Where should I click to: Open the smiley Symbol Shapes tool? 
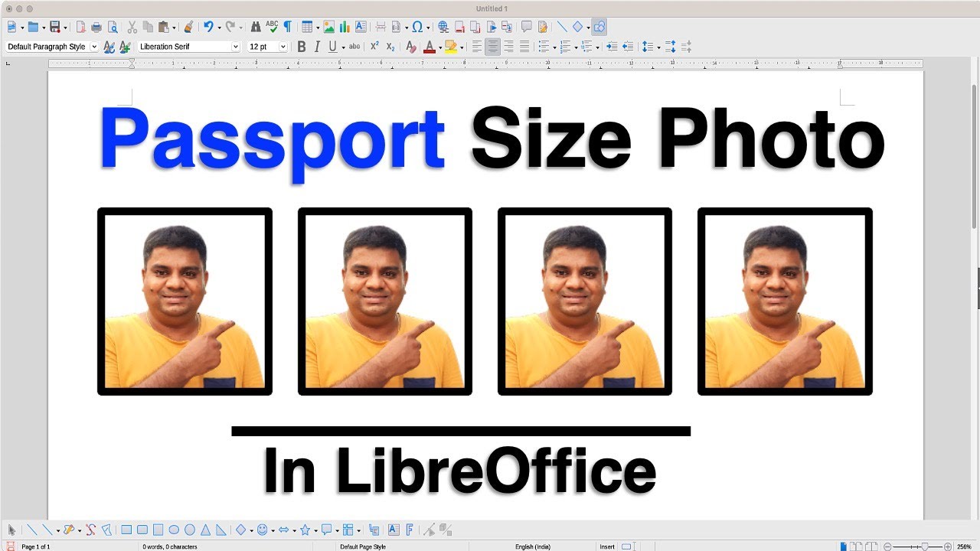coord(262,530)
